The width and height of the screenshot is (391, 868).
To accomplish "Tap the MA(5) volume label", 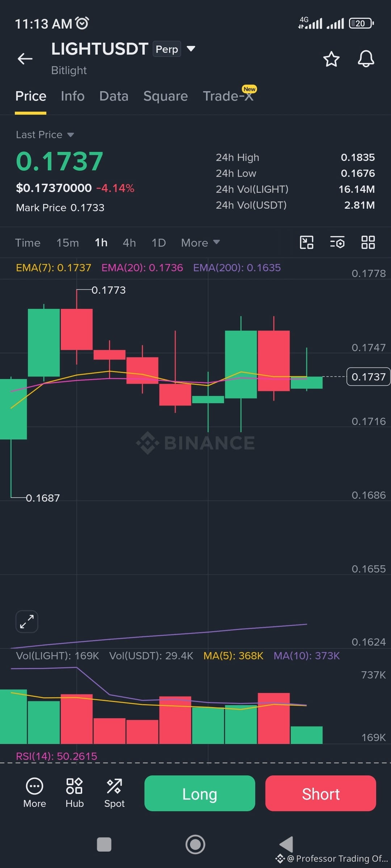I will (234, 656).
